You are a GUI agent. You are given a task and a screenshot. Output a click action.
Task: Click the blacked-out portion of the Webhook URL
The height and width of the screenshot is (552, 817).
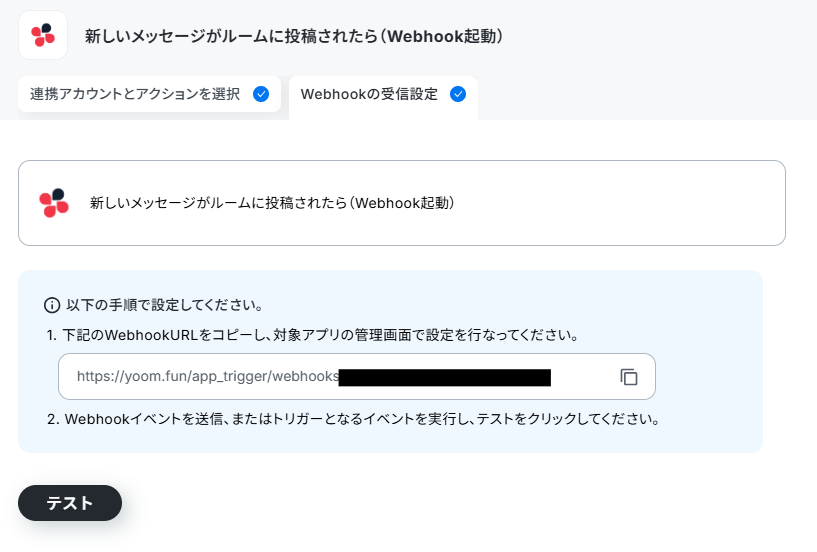tap(444, 377)
